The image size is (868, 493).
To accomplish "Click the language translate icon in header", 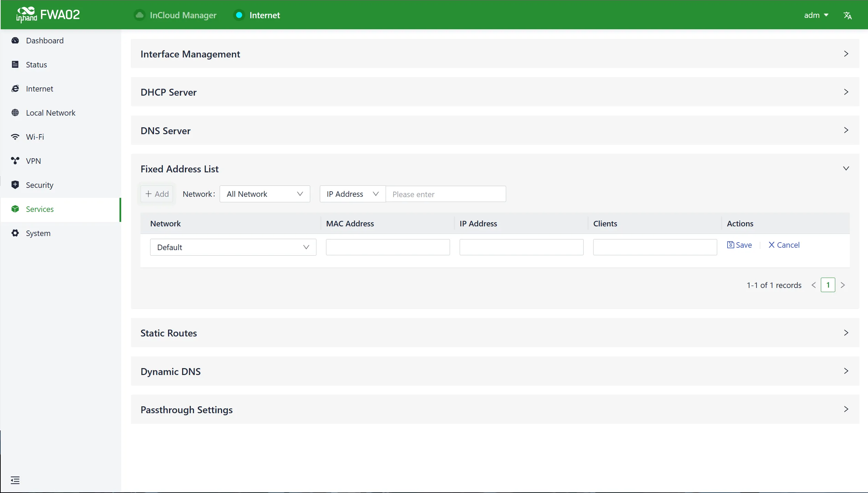I will 848,15.
